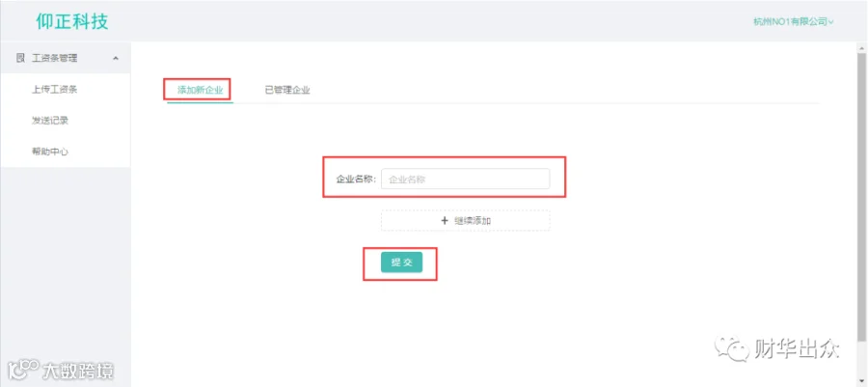The width and height of the screenshot is (868, 387).
Task: Click the chevron next to 杭州NO1有限公司
Action: tap(831, 22)
